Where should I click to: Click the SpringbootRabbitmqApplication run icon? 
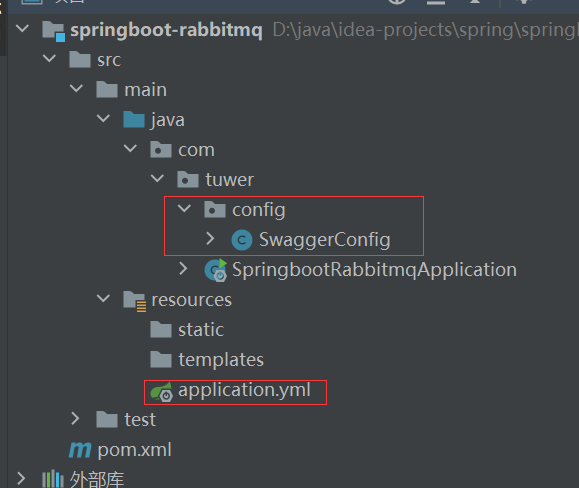click(216, 270)
